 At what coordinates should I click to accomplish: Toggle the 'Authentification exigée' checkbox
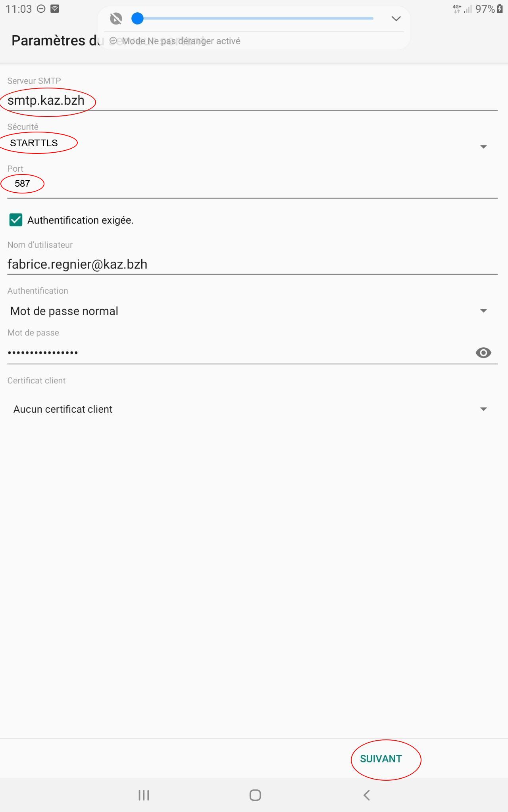pyautogui.click(x=16, y=220)
